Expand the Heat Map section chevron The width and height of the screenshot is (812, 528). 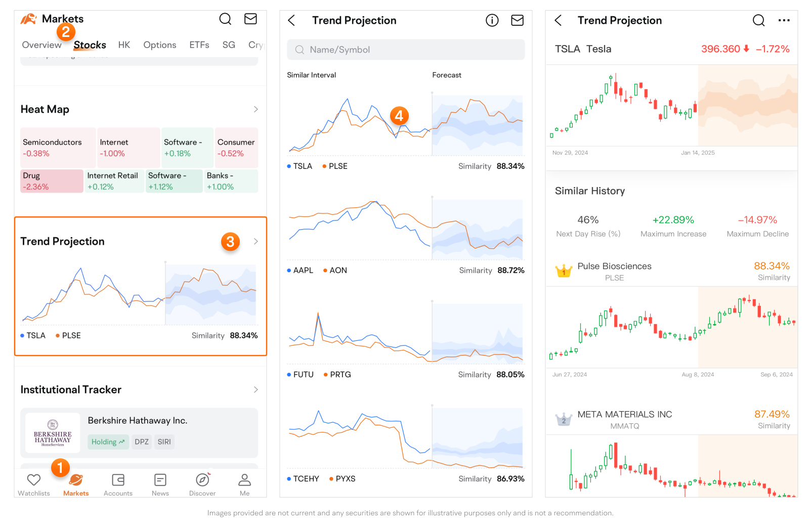pyautogui.click(x=255, y=110)
